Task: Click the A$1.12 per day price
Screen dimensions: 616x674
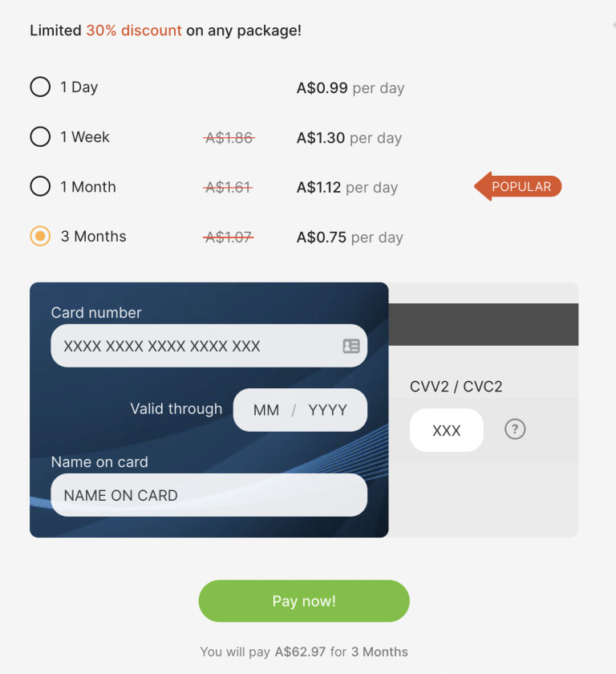Action: [x=346, y=188]
